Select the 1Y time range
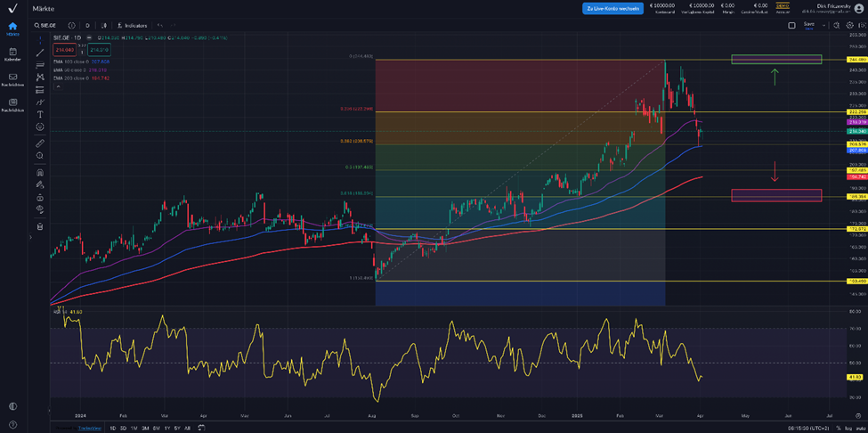This screenshot has height=433, width=868. point(166,428)
